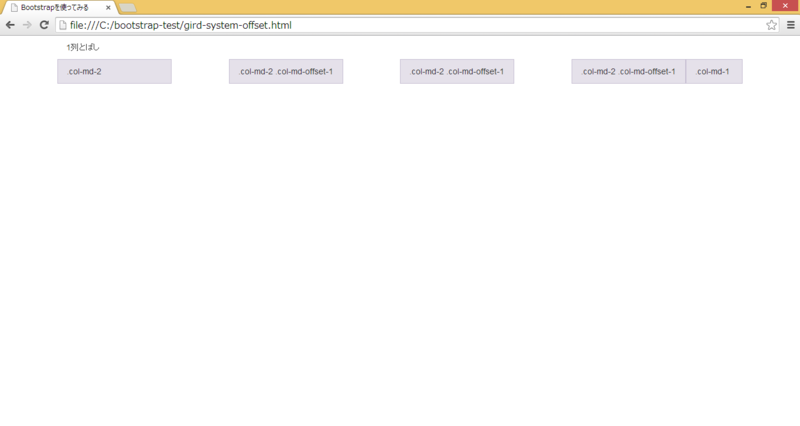Viewport: 800px width, 426px height.
Task: Open a new tab with the new-tab button
Action: tap(128, 8)
